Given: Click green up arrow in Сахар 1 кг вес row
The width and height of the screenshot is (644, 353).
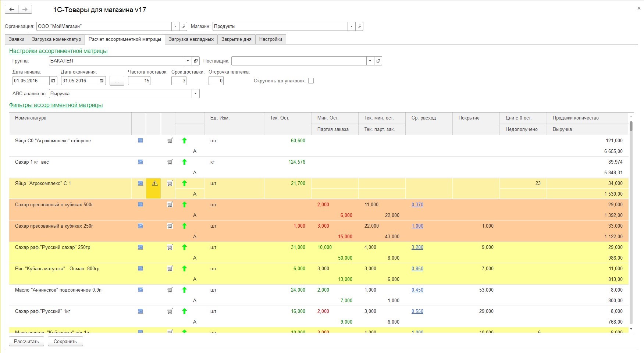Looking at the screenshot, I should point(185,162).
